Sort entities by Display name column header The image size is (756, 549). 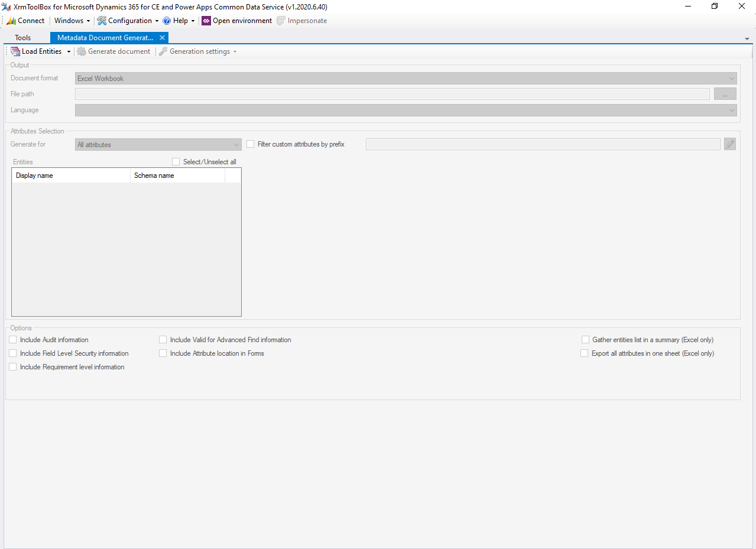71,176
